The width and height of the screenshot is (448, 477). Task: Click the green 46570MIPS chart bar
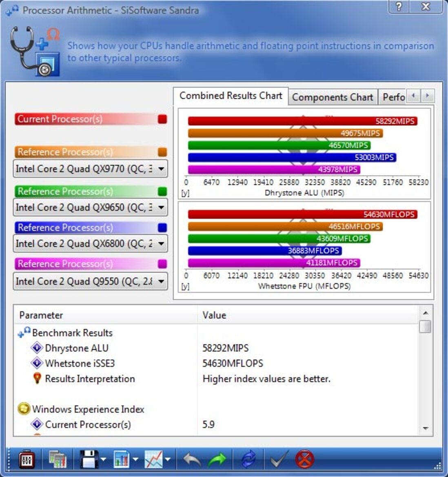pyautogui.click(x=279, y=145)
